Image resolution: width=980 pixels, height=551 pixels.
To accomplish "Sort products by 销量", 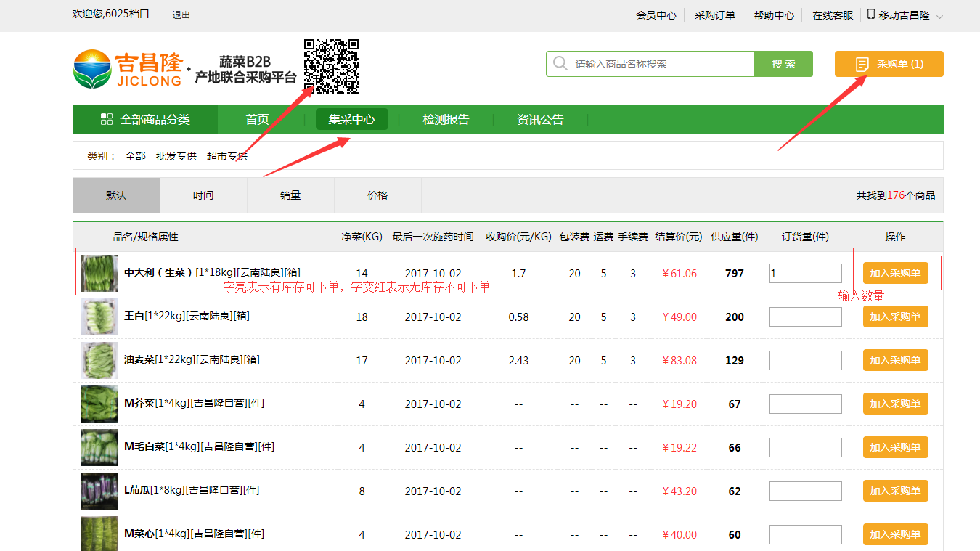I will click(x=290, y=195).
